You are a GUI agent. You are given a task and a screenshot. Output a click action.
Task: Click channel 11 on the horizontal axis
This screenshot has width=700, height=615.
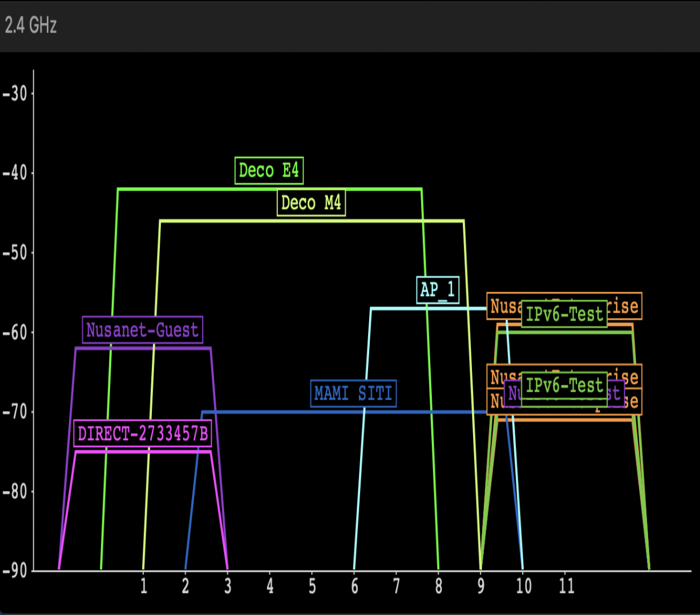[566, 586]
